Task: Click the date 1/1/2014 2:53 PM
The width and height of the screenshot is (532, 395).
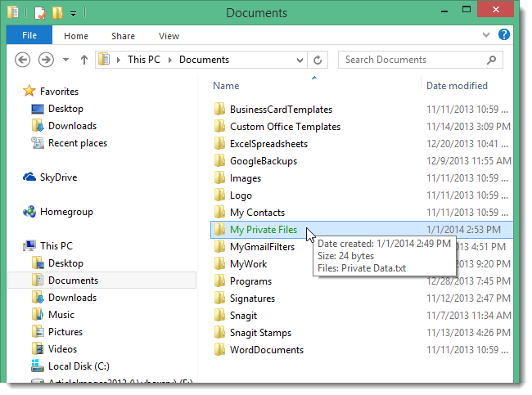Action: point(463,230)
